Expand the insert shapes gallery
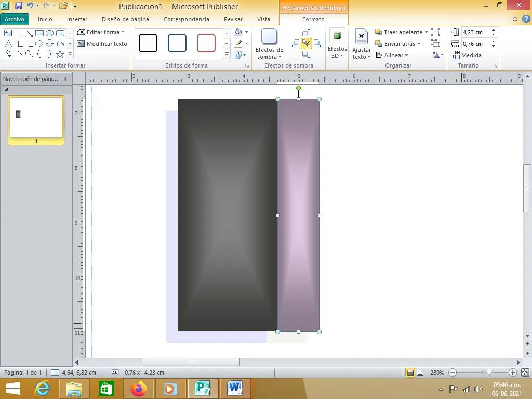The width and height of the screenshot is (532, 399). click(70, 54)
